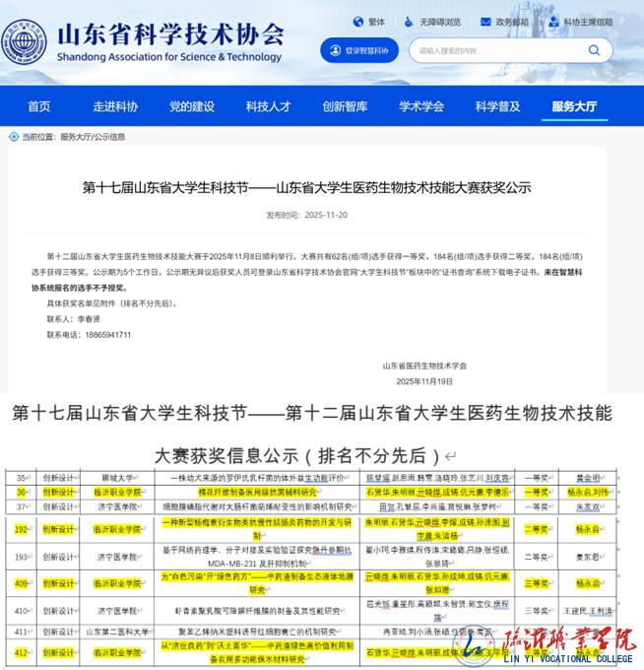Click the user icon in 登录智慧科协 button
The width and height of the screenshot is (644, 670).
(336, 50)
